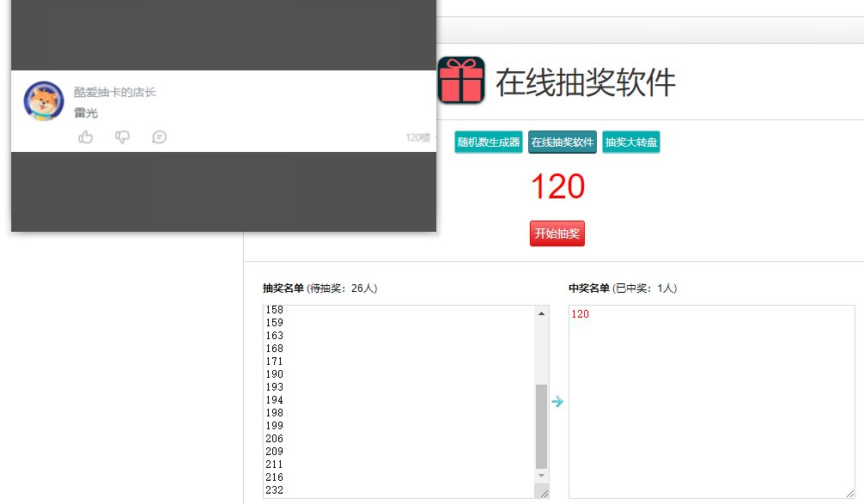The image size is (864, 504).
Task: Click list entry 193
Action: pos(275,387)
